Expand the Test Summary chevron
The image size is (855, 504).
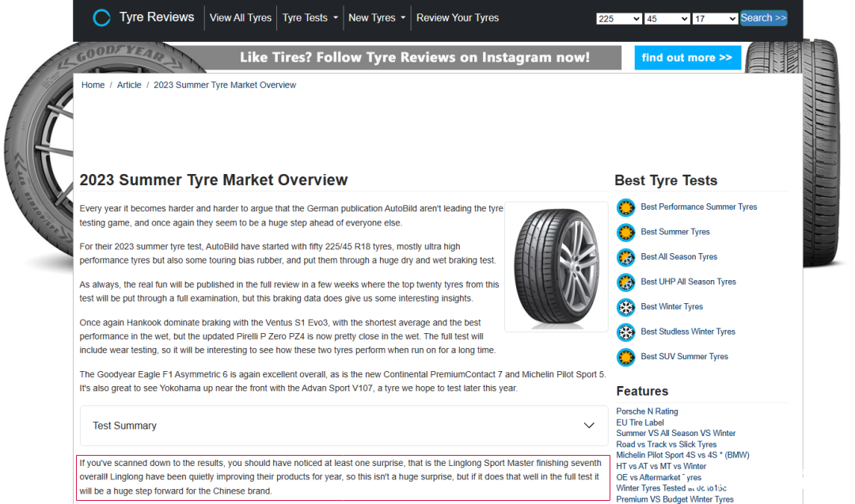589,426
